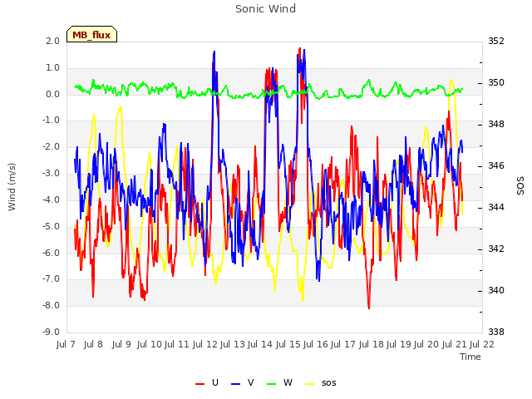
Task: Select the red U legend swatch
Action: (x=199, y=383)
